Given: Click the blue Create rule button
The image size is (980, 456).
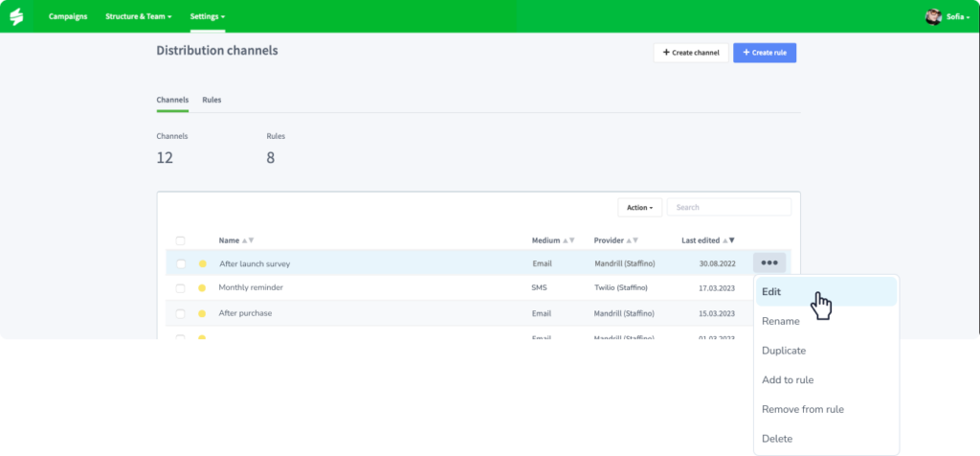Looking at the screenshot, I should [x=765, y=54].
